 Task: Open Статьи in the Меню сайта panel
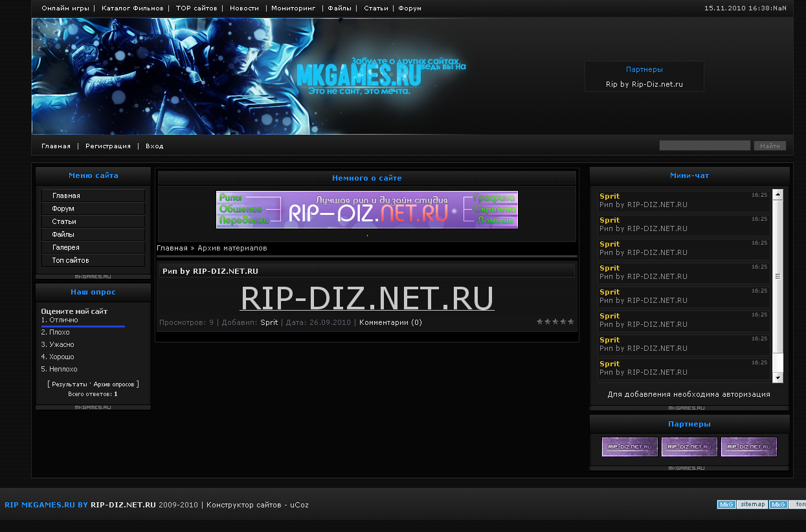pyautogui.click(x=93, y=221)
